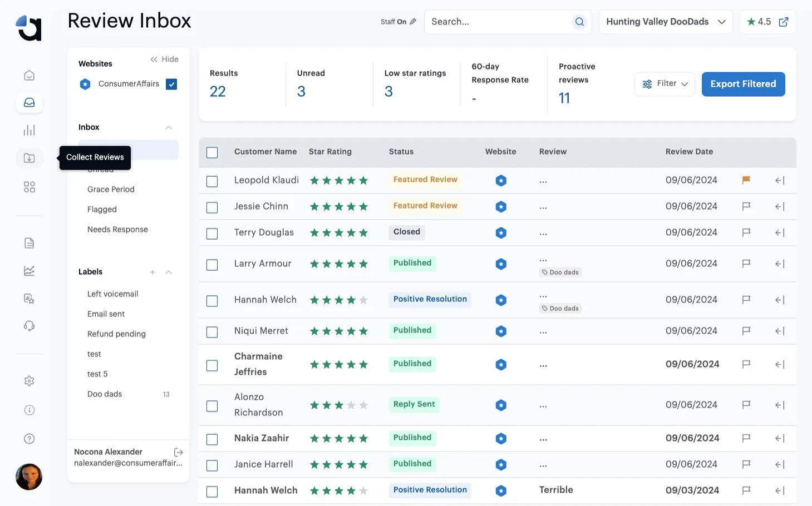Click the Doo dads tag on Larry Armour's review
812x506 pixels.
pos(560,272)
